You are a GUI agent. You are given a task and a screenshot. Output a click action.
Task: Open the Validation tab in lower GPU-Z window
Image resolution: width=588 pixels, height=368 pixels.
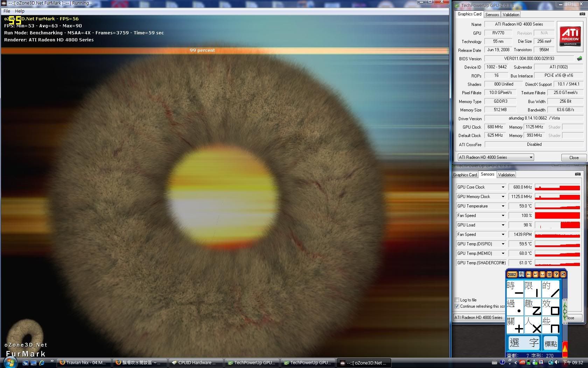point(506,175)
